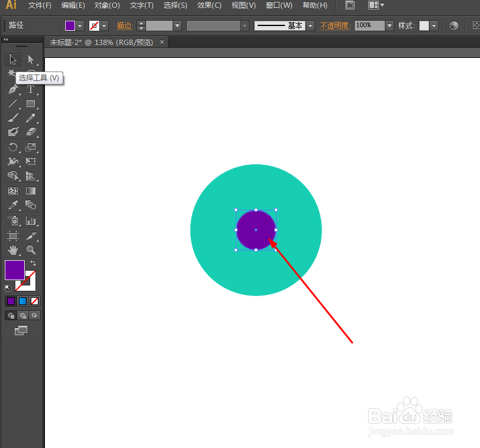The image size is (480, 448).
Task: Open the Recolor Artwork wheel icon
Action: click(x=454, y=25)
